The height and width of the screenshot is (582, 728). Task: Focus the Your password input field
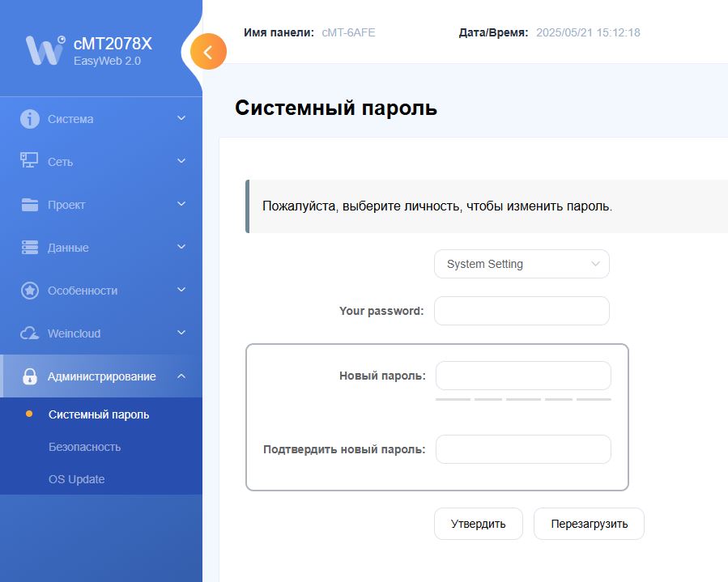522,311
